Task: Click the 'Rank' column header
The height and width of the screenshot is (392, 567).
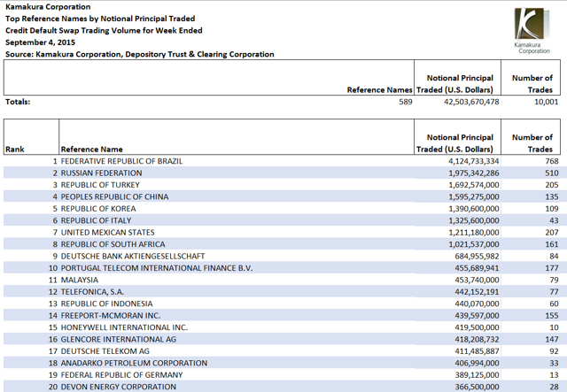Action: (15, 150)
